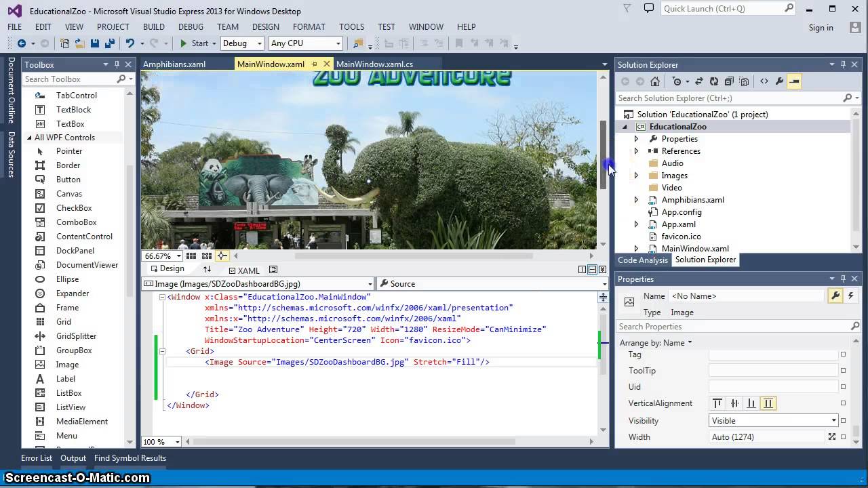Click the notifications flag icon
This screenshot has height=488, width=868.
tap(628, 8)
